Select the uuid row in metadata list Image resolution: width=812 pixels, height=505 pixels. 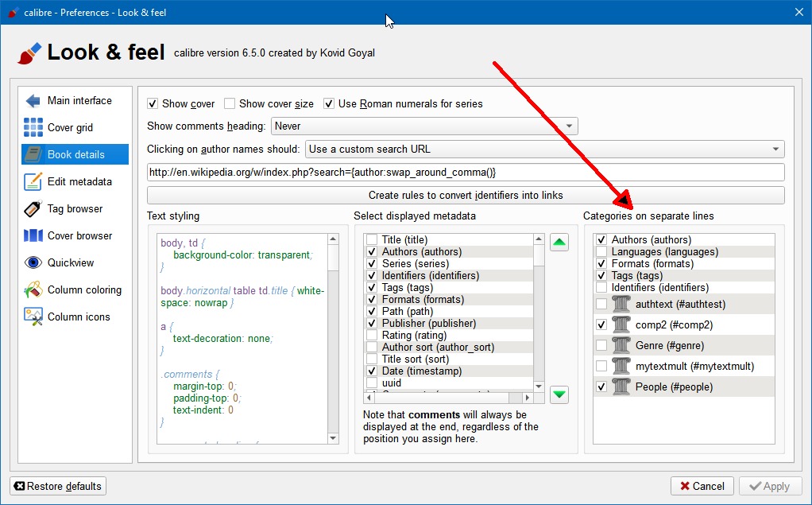[x=448, y=383]
